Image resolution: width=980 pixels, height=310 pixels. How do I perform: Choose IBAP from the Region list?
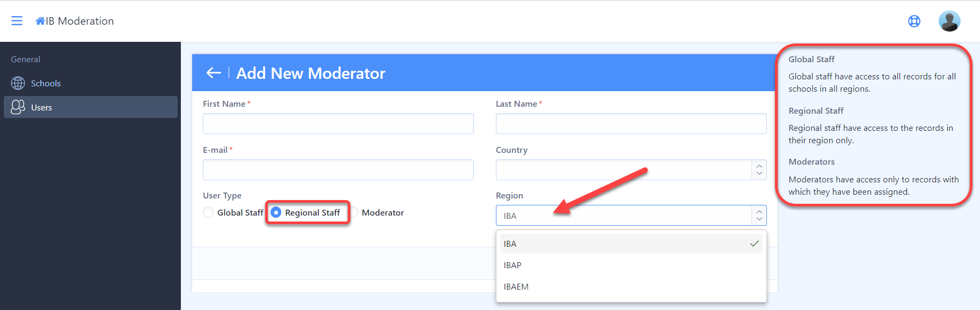[x=631, y=265]
